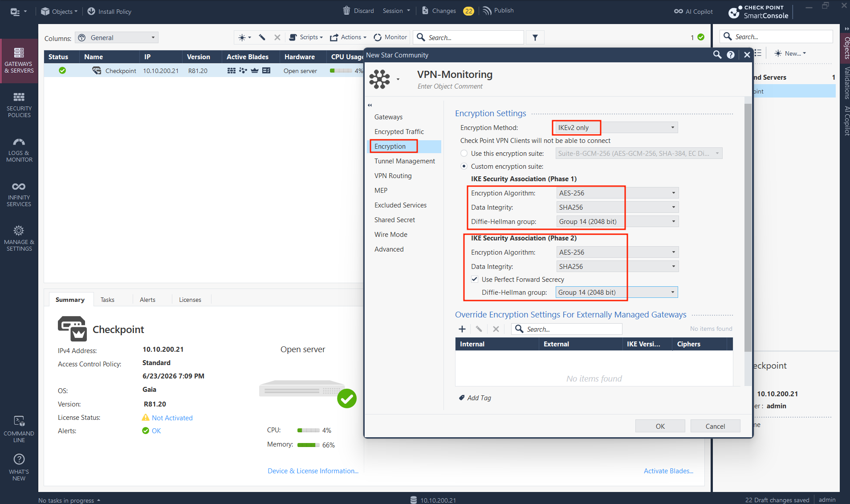Open Phase 2 Encryption Algorithm dropdown
The height and width of the screenshot is (504, 850).
point(617,252)
